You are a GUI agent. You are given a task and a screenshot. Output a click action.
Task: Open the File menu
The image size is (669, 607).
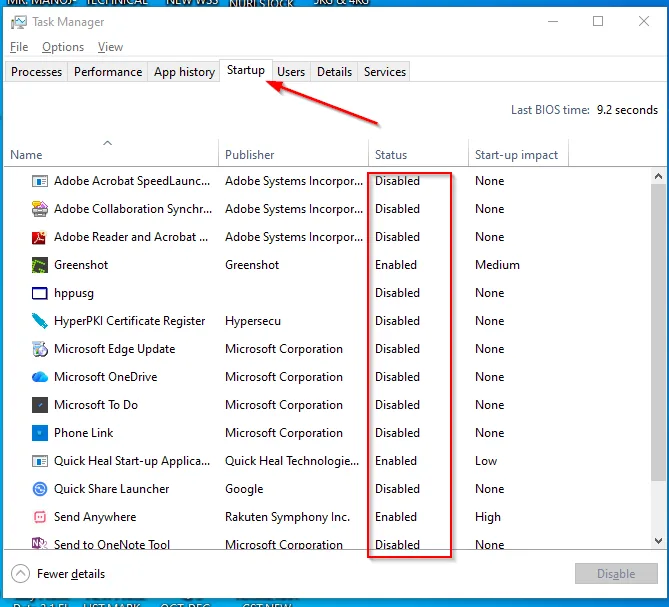19,47
